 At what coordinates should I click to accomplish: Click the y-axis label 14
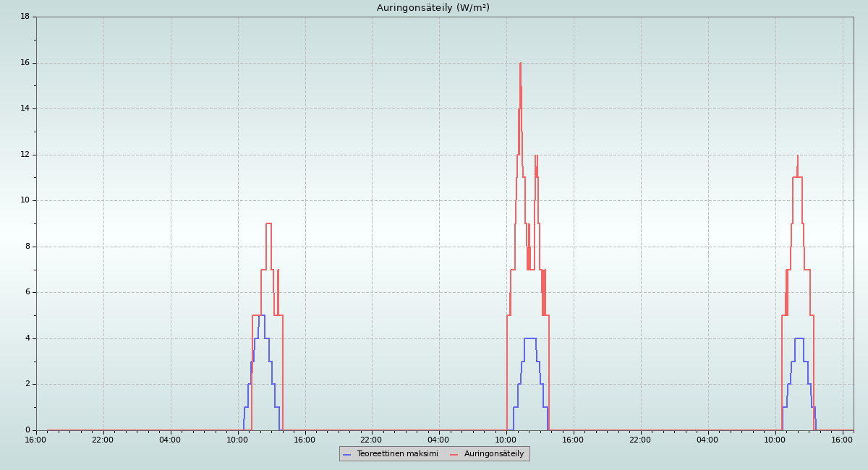click(25, 108)
